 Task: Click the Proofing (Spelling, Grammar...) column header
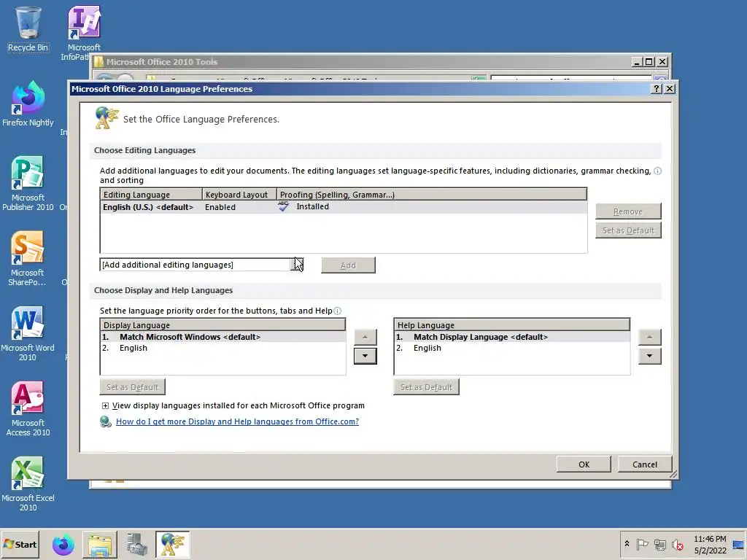pos(432,194)
